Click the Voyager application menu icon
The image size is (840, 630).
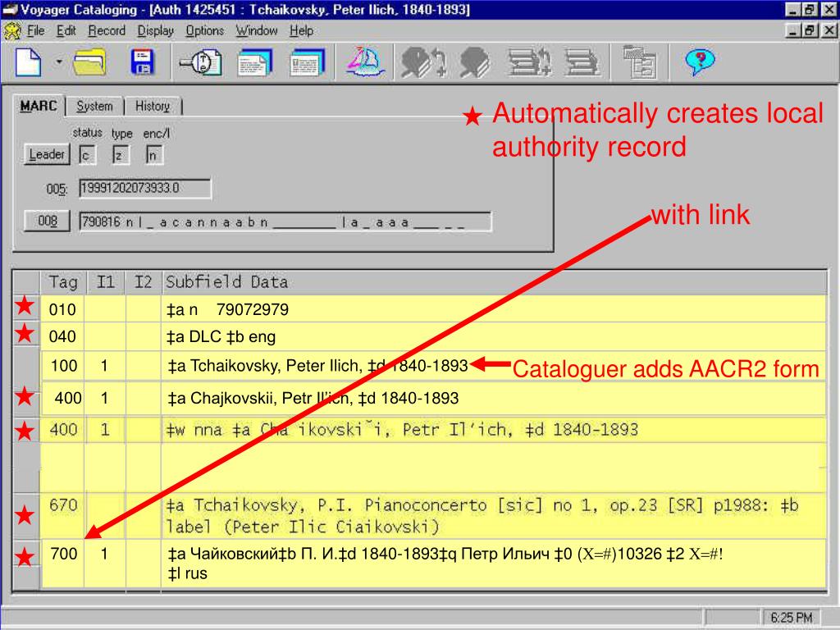(x=12, y=31)
